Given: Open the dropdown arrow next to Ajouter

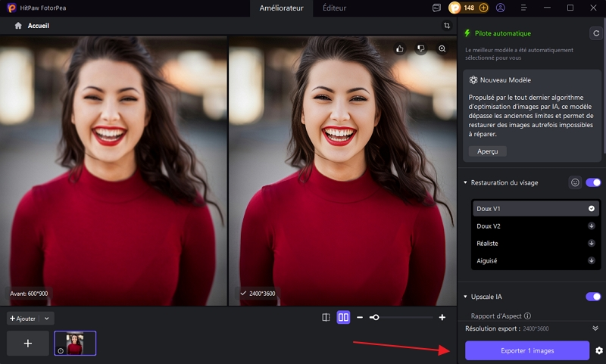Looking at the screenshot, I should click(47, 319).
